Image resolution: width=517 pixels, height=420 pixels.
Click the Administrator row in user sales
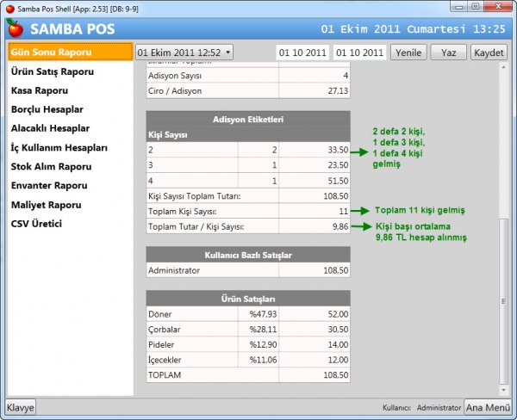coord(248,270)
